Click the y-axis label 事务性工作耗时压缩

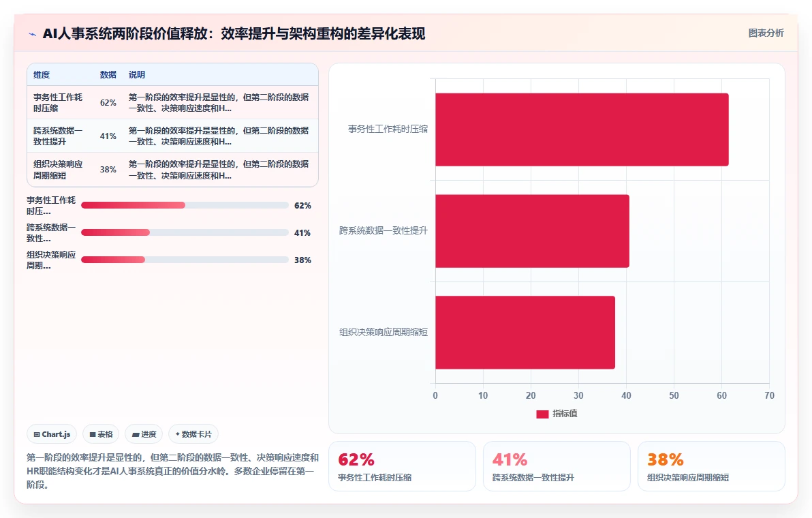(388, 129)
